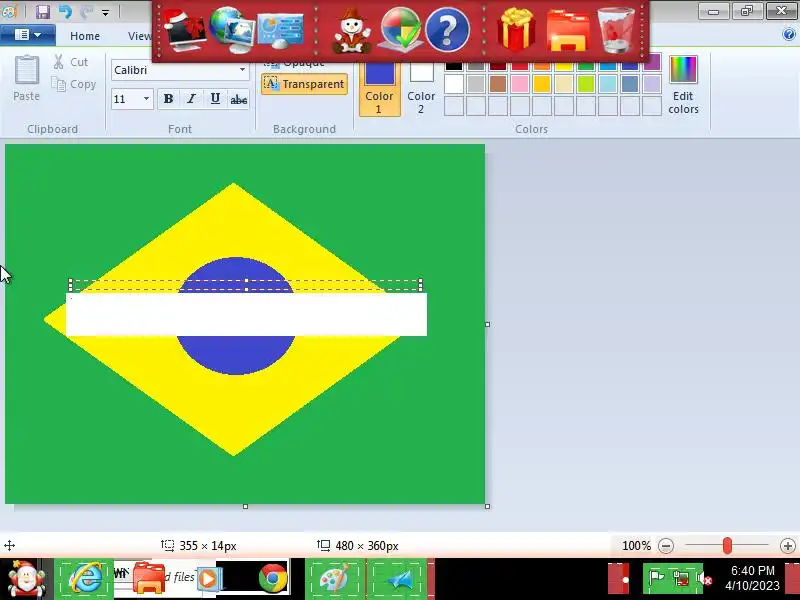This screenshot has width=800, height=600.
Task: Pick the light turquoise swatch
Action: (x=608, y=84)
